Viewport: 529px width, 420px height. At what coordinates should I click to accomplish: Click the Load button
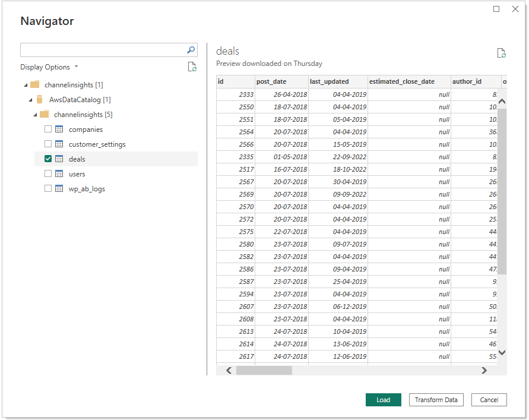point(384,400)
